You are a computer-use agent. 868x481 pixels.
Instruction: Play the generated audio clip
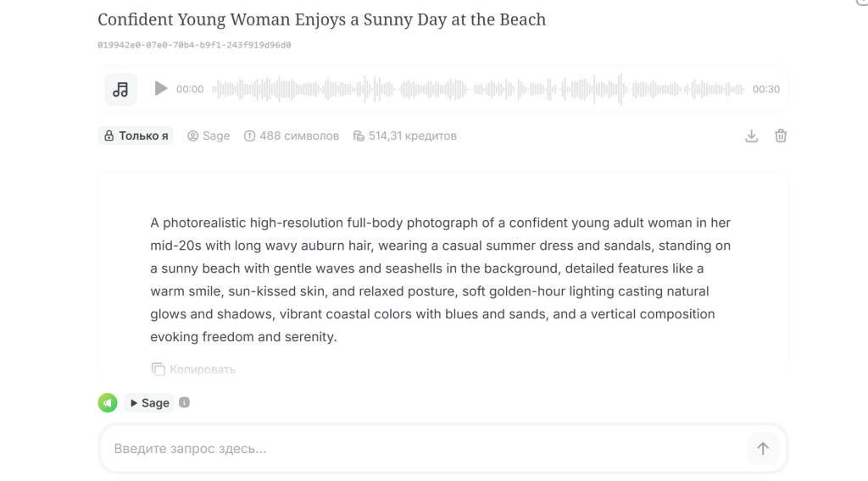(x=160, y=88)
